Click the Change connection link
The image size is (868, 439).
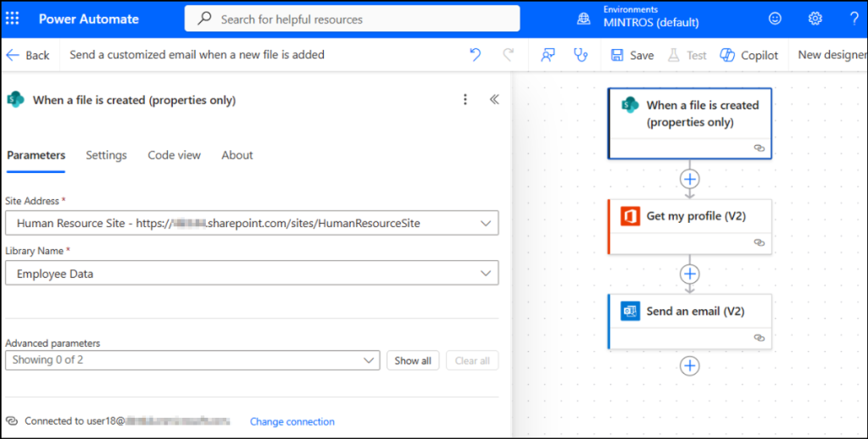click(x=292, y=421)
